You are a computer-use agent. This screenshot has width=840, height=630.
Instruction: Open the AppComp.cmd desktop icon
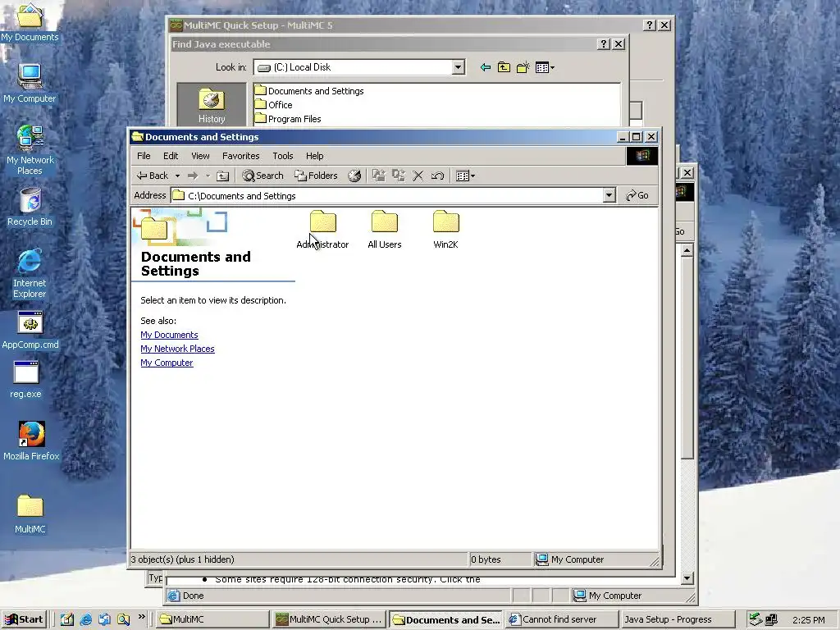point(30,330)
